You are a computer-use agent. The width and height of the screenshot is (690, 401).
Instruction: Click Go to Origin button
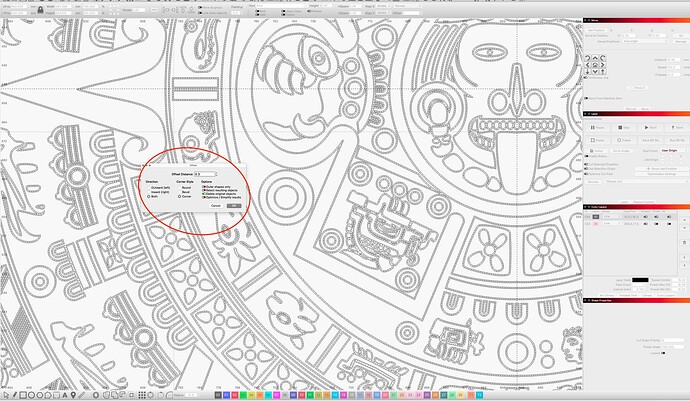pos(622,151)
